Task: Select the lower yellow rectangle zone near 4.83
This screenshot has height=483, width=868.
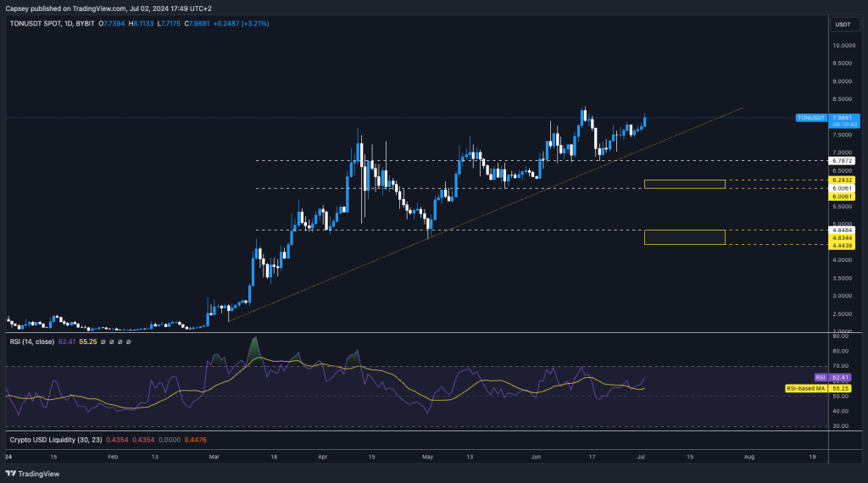Action: [685, 237]
